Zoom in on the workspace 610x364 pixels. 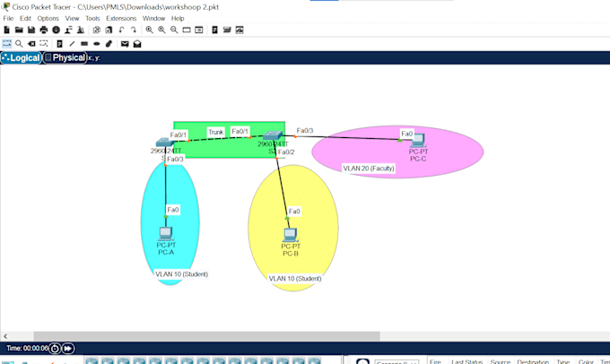click(x=150, y=30)
